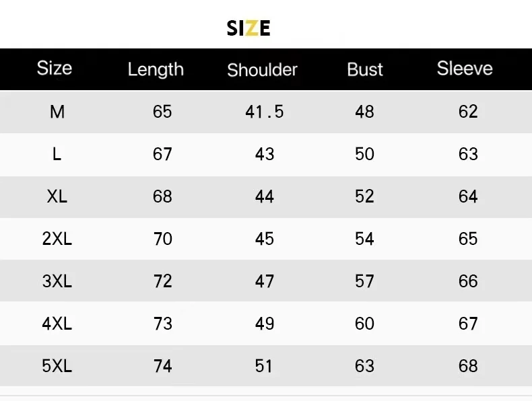Viewport: 532px width, 401px height.
Task: Click the 3XL size row label
Action: (x=57, y=281)
